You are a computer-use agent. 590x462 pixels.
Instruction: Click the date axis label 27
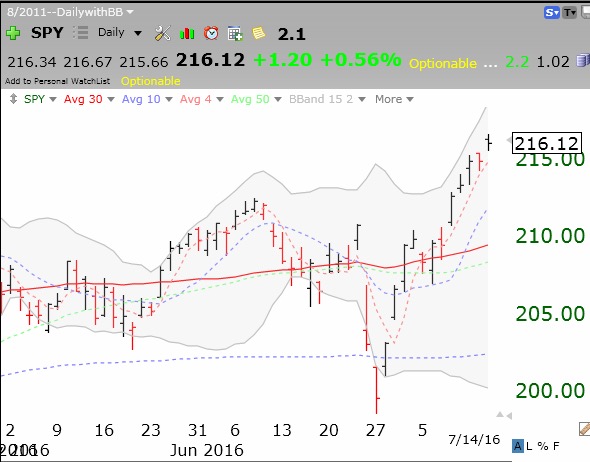click(x=375, y=430)
